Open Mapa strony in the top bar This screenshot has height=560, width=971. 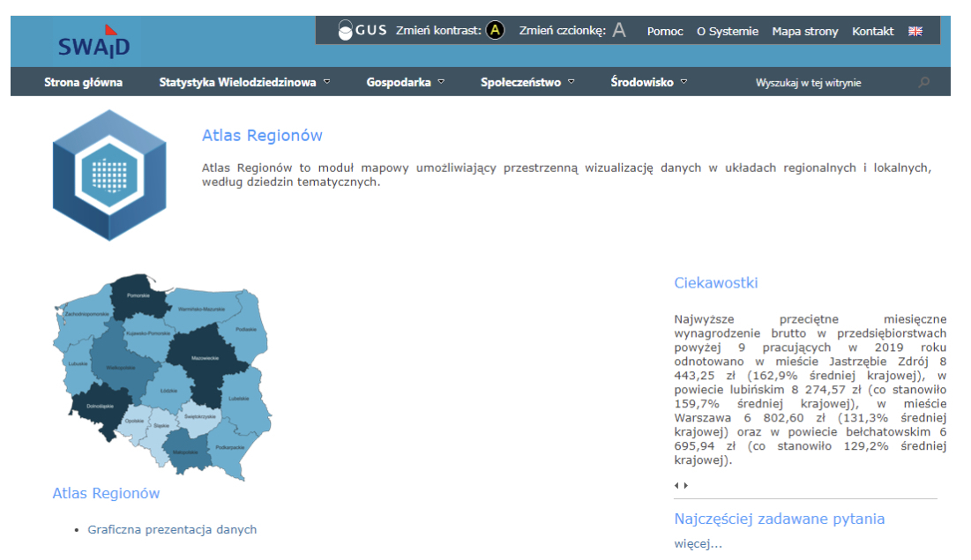pos(804,31)
